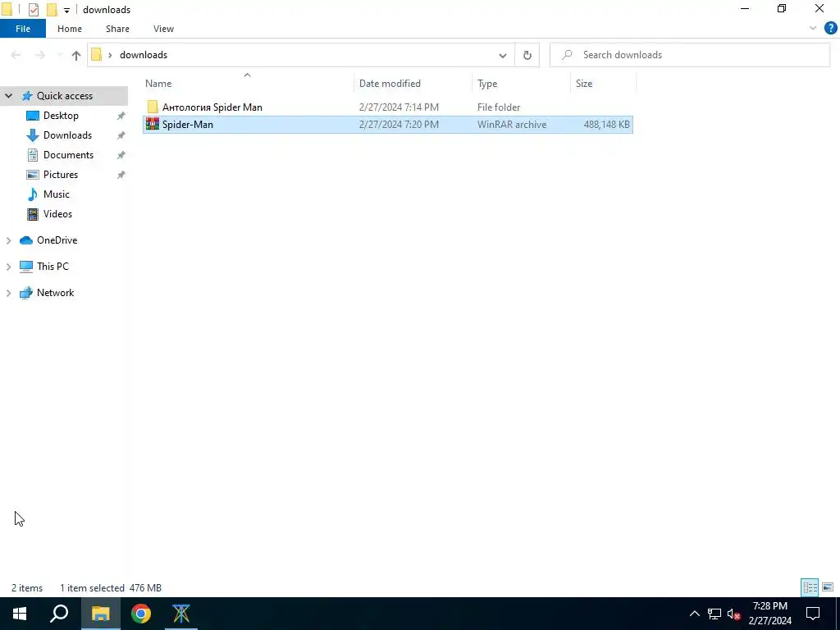Click the pin icon beside Desktop
This screenshot has height=630, width=840.
click(x=121, y=116)
